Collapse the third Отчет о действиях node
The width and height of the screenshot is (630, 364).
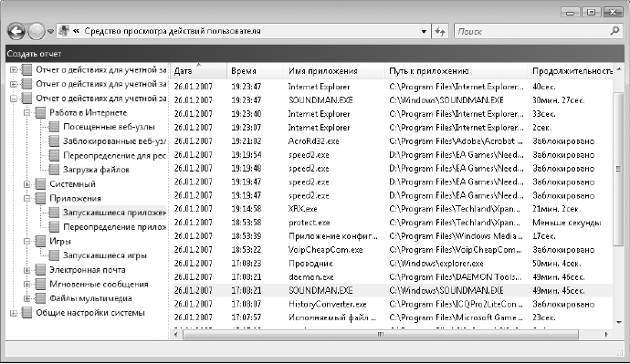coord(14,99)
